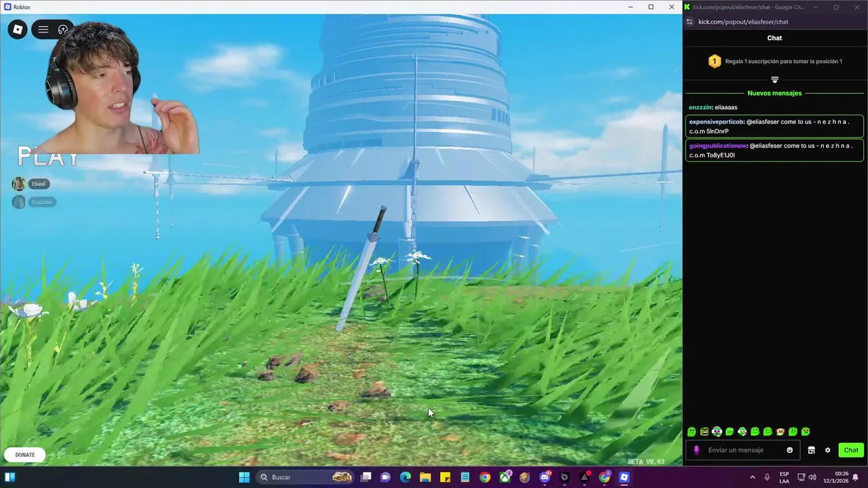The image size is (868, 488).
Task: Collapse the leaderboard panel chevron
Action: point(774,80)
